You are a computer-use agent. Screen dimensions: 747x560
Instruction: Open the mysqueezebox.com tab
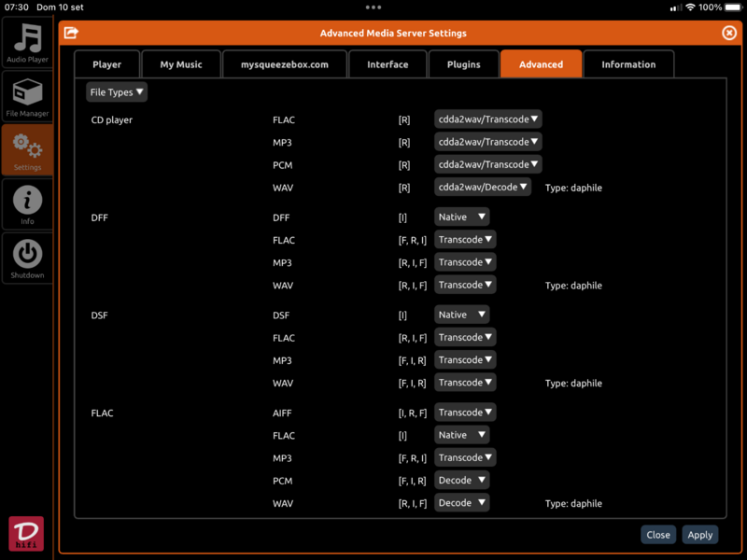284,64
